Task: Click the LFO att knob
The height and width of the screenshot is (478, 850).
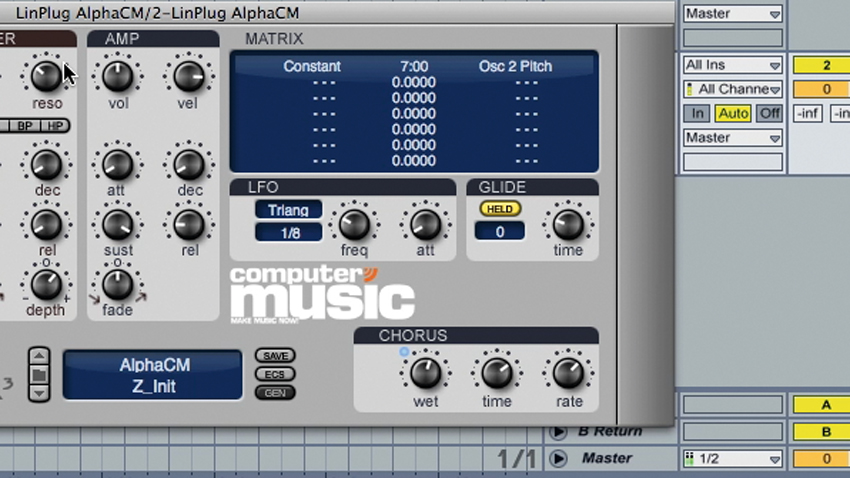Action: pos(426,224)
